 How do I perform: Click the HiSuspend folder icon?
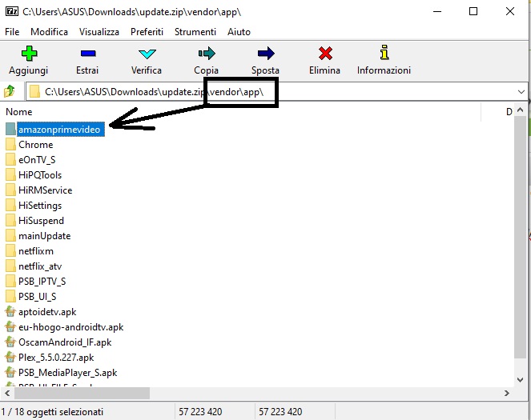point(10,221)
